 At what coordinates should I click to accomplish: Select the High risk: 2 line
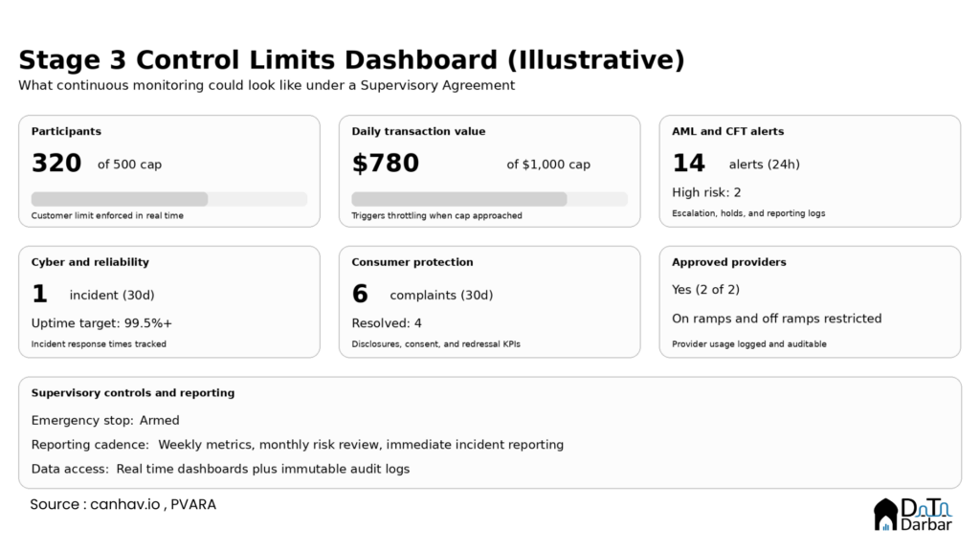pos(706,192)
